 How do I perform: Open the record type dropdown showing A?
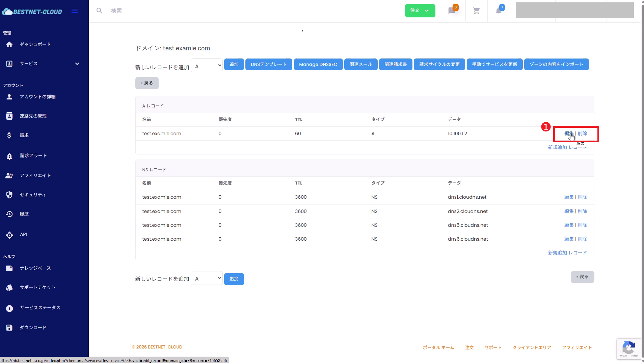pos(206,65)
